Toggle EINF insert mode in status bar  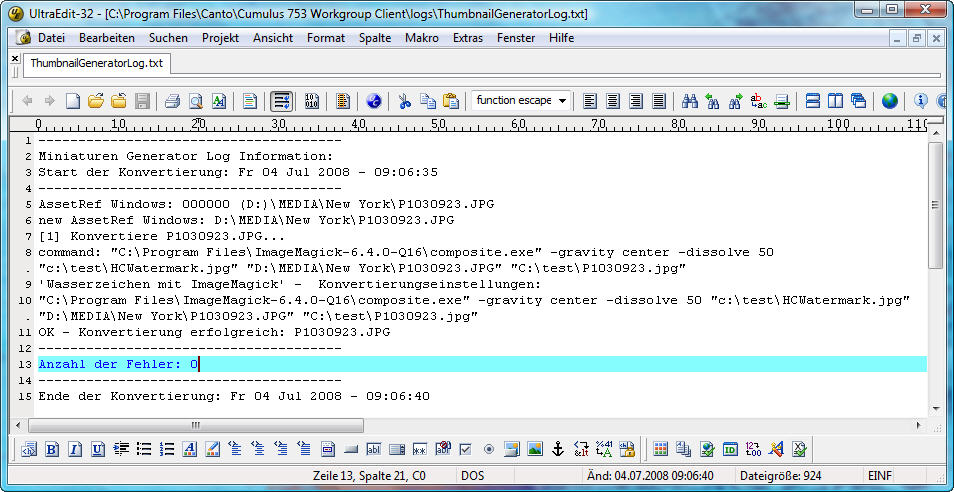point(879,476)
